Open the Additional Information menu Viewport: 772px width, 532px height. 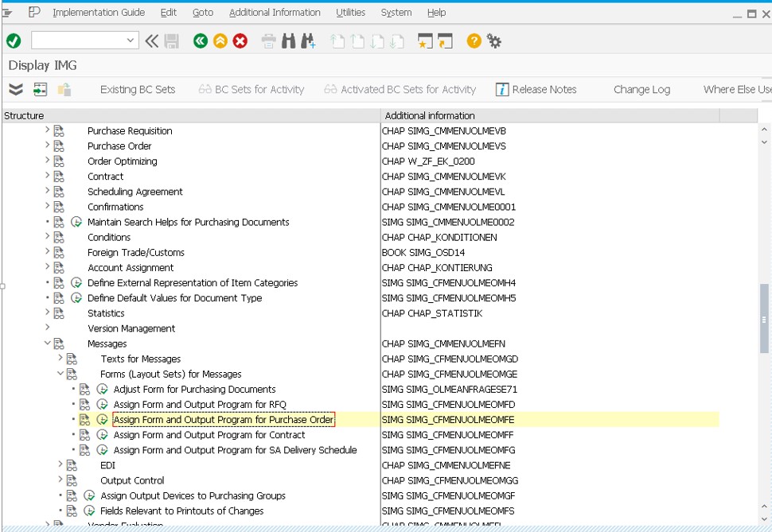coord(275,12)
